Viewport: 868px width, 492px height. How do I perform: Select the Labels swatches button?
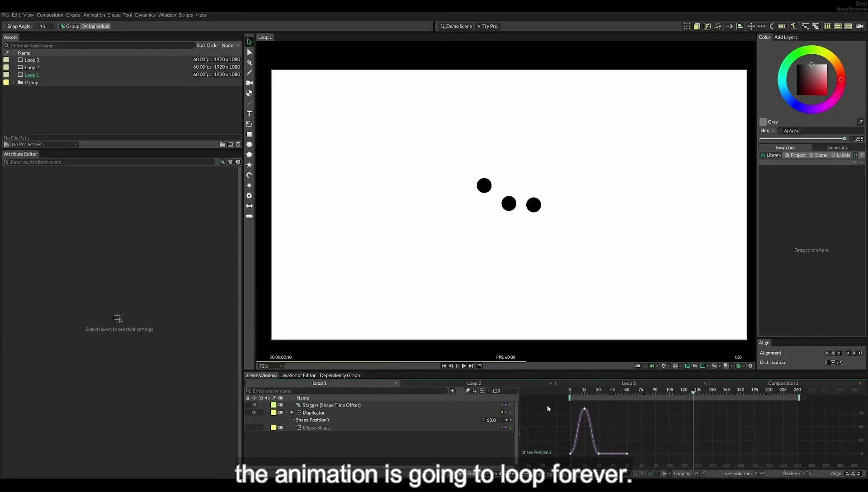click(x=841, y=155)
